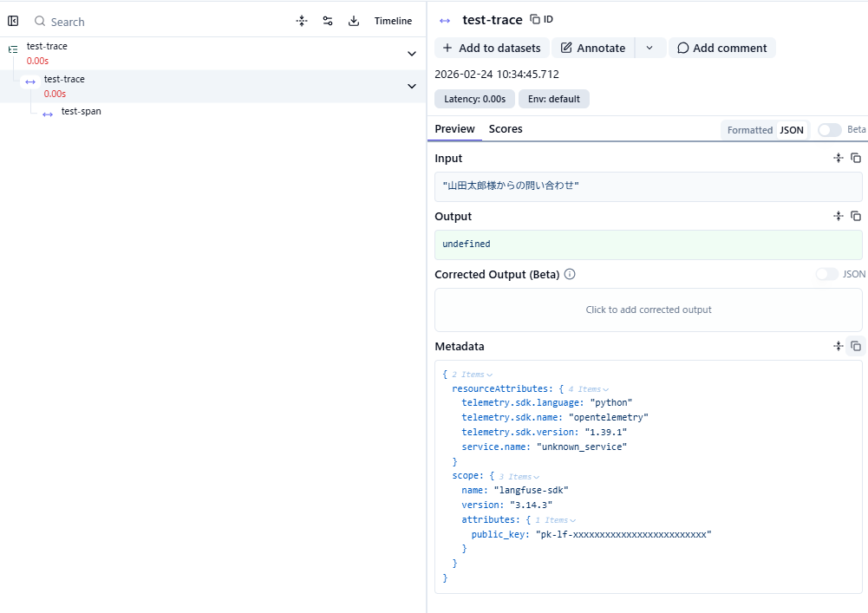
Task: Switch view to JSON format
Action: tap(792, 130)
